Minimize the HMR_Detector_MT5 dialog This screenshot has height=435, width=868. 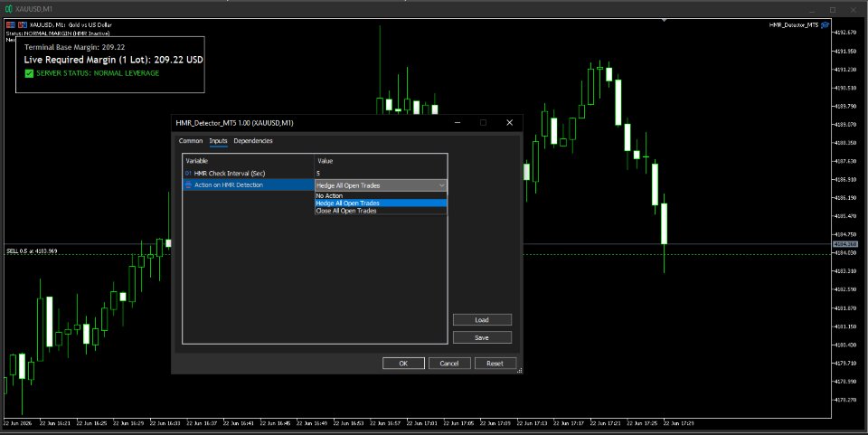pyautogui.click(x=458, y=123)
